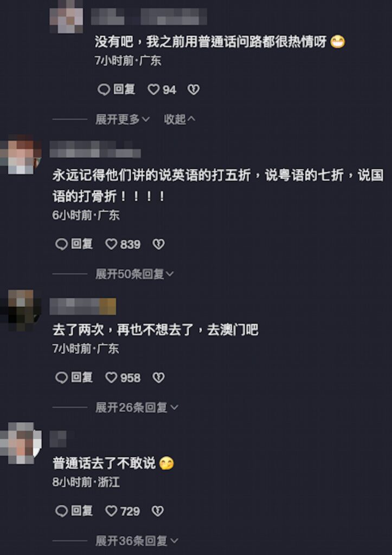Click the reply bubble on the 94-like comment
Screen dimensions: 392x555
click(x=104, y=89)
